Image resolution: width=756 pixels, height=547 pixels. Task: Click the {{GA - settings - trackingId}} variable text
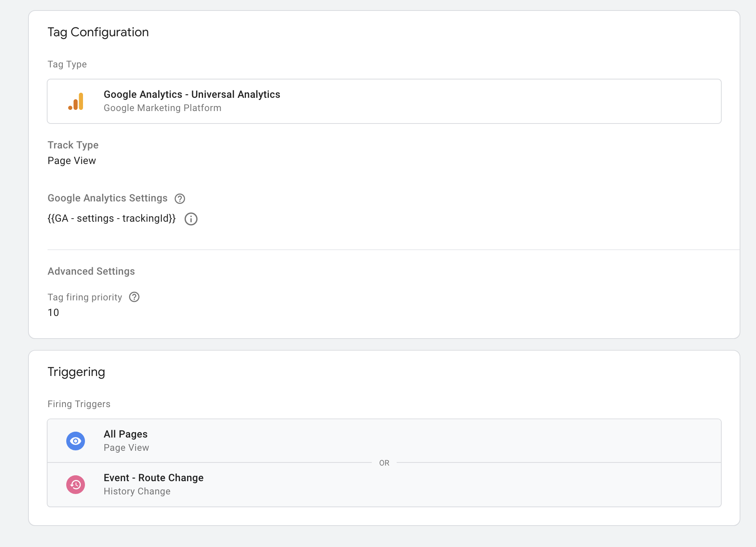[x=112, y=219]
